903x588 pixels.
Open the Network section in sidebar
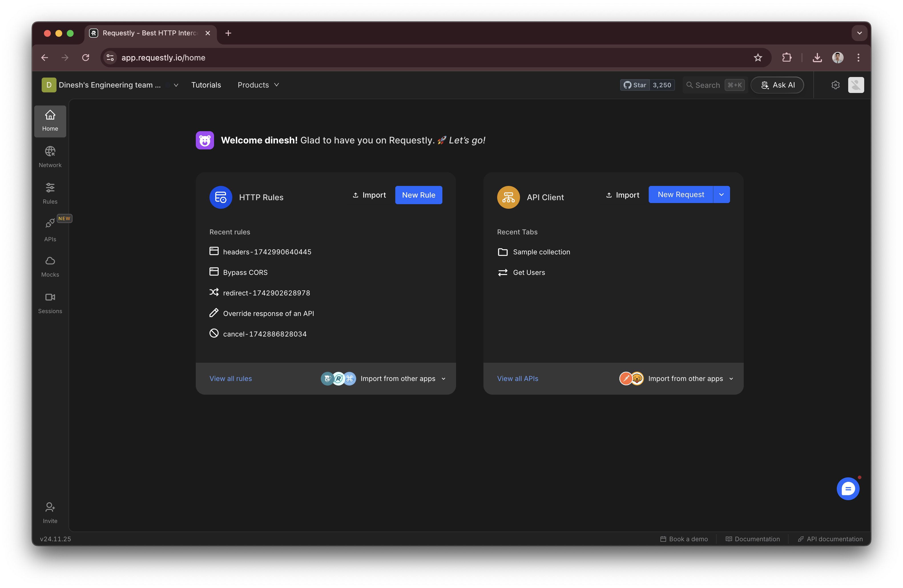(50, 157)
